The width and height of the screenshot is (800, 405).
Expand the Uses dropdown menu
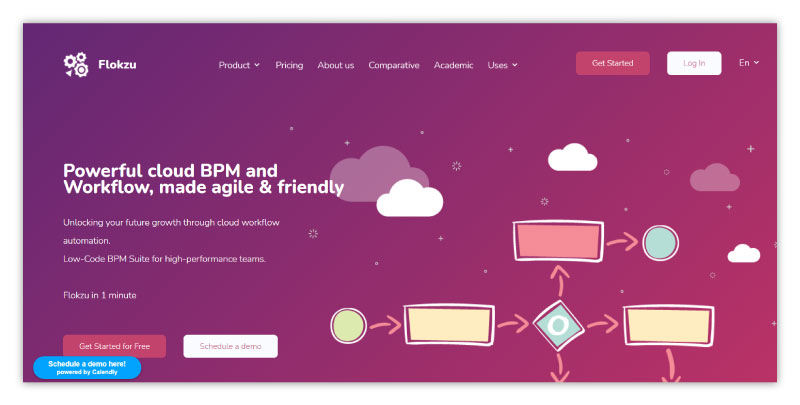(x=503, y=65)
